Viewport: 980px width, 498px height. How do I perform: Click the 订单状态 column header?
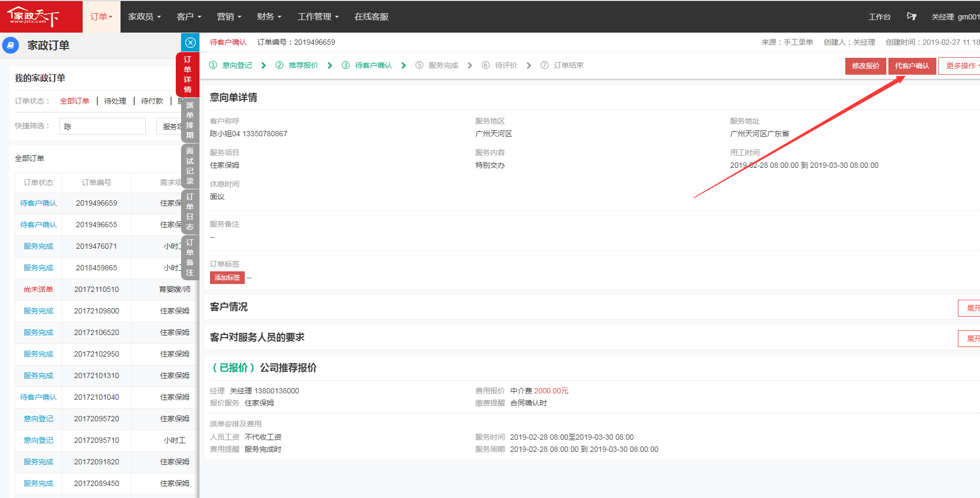38,182
